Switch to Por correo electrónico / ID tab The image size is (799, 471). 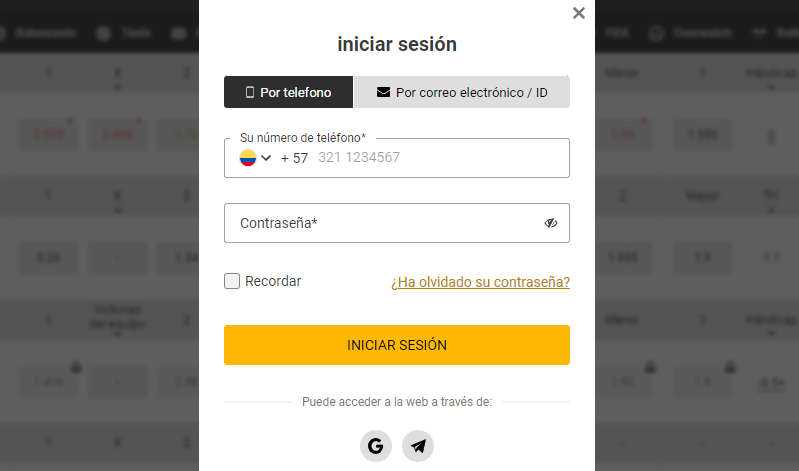click(x=461, y=92)
